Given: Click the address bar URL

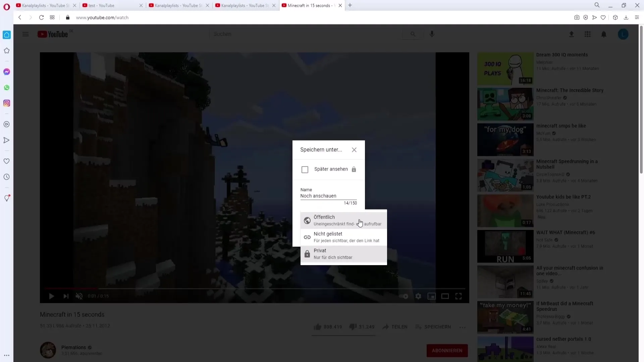Looking at the screenshot, I should (x=102, y=17).
